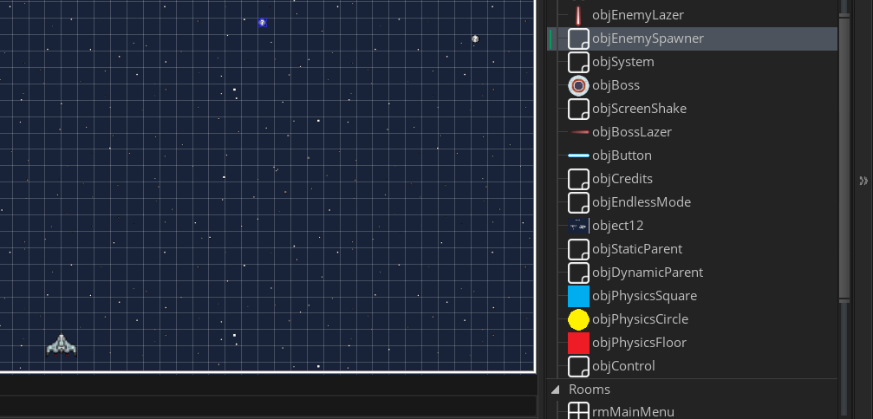Click the objBossLazer red laser icon
This screenshot has width=873, height=419.
[579, 132]
